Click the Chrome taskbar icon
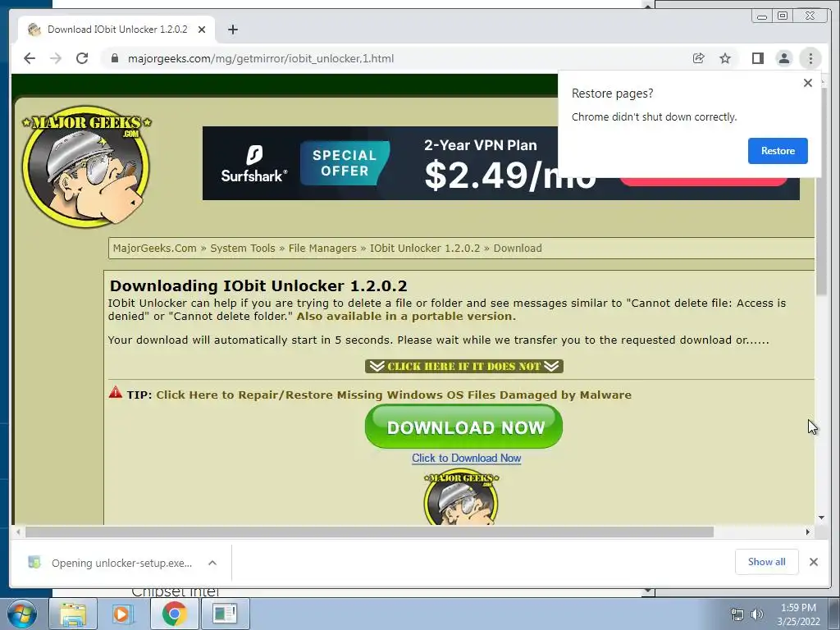The image size is (840, 630). pos(174,614)
